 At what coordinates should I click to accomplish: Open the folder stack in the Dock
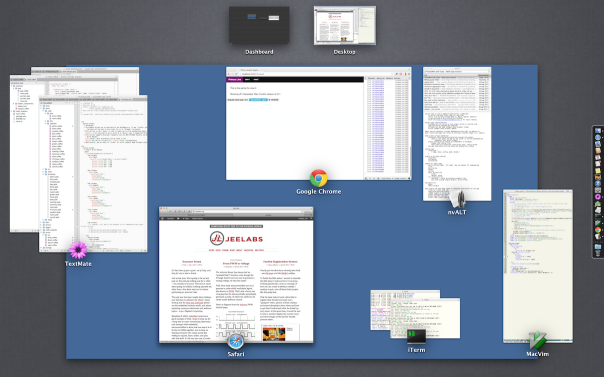[x=598, y=246]
